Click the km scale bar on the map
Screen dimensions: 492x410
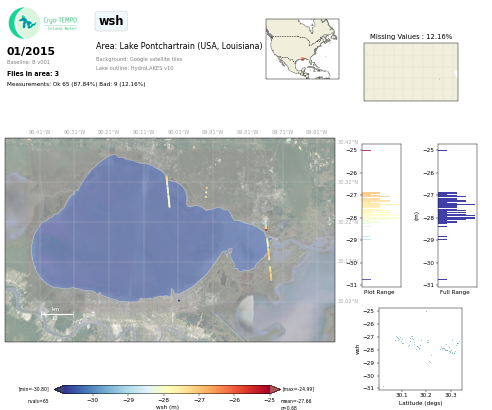(57, 314)
